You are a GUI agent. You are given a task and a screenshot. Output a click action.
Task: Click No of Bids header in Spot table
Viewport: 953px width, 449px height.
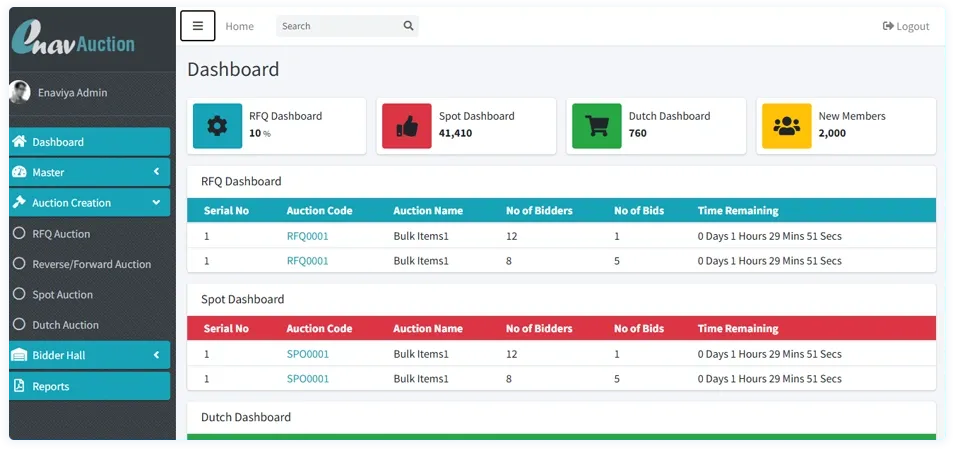click(639, 329)
